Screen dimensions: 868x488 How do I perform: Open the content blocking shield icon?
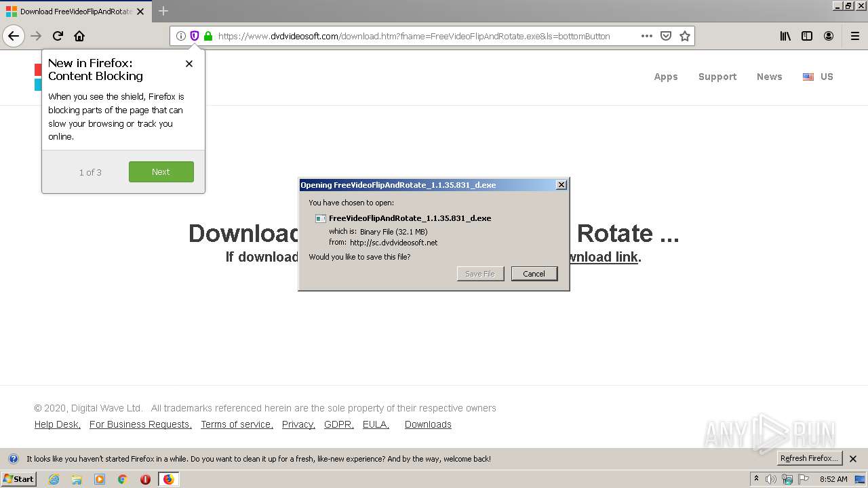pos(194,36)
